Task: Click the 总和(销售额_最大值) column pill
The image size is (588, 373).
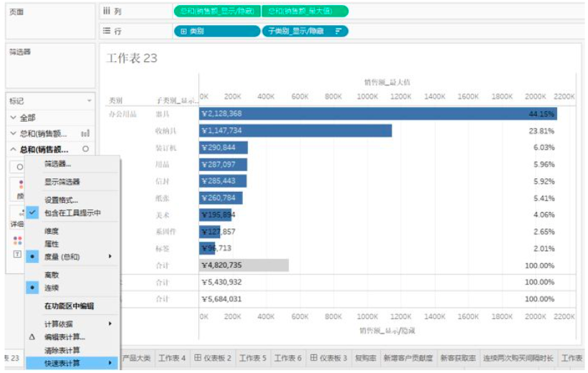Action: coord(305,11)
